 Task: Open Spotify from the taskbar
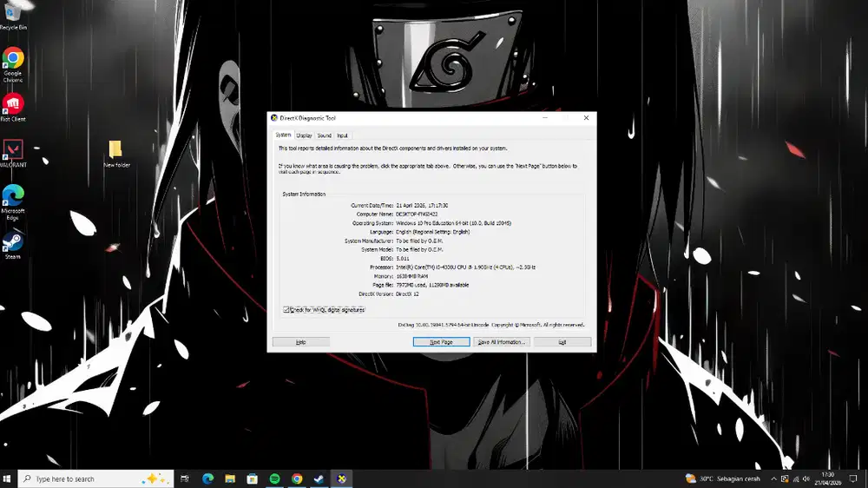coord(274,478)
